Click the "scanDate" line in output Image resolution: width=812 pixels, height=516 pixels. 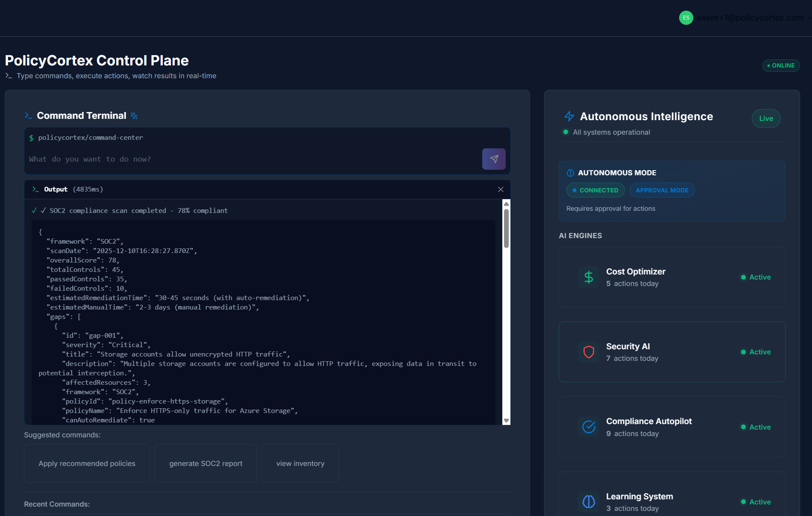[122, 251]
